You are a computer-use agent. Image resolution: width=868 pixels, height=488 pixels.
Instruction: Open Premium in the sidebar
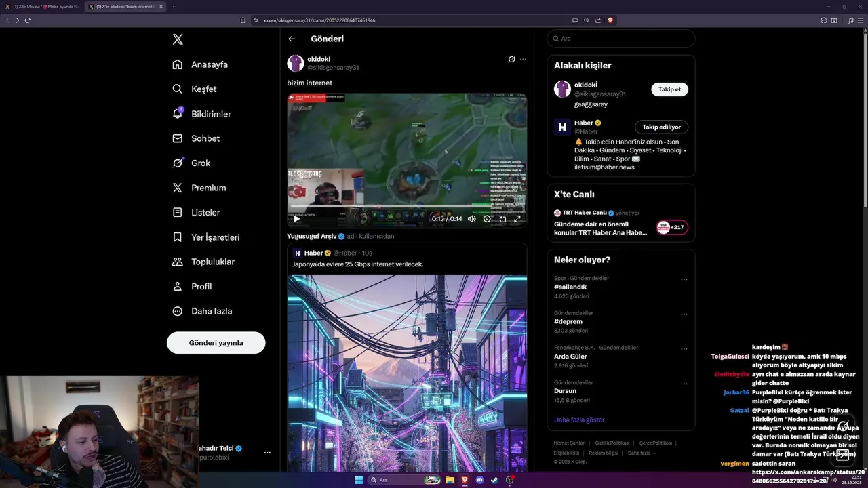(199, 188)
